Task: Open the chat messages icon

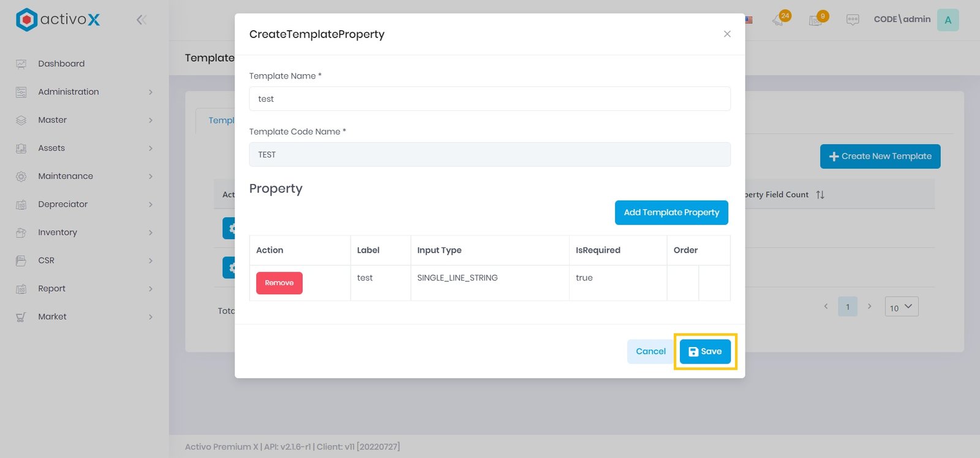Action: 853,20
